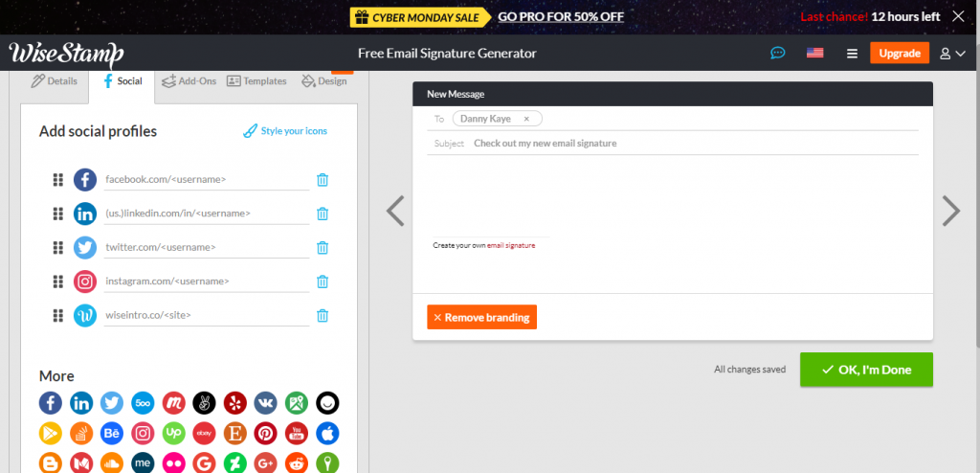Image resolution: width=980 pixels, height=473 pixels.
Task: Add Reddit icon from More grid
Action: (297, 462)
